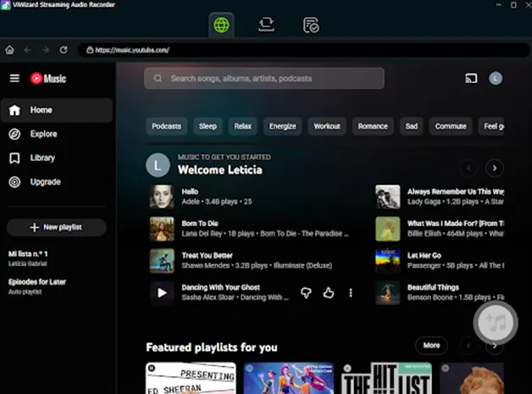The height and width of the screenshot is (394, 532).
Task: Maximize the ViWizard window
Action: (x=513, y=5)
